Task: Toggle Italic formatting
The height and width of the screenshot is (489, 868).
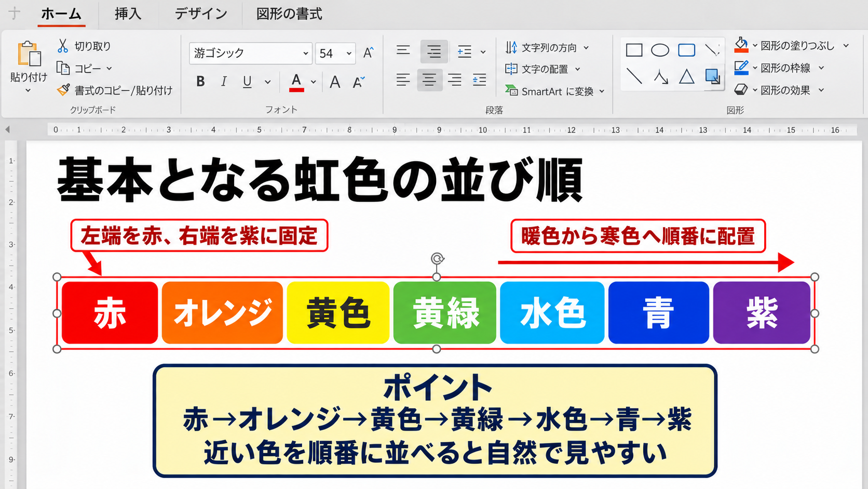Action: (224, 82)
